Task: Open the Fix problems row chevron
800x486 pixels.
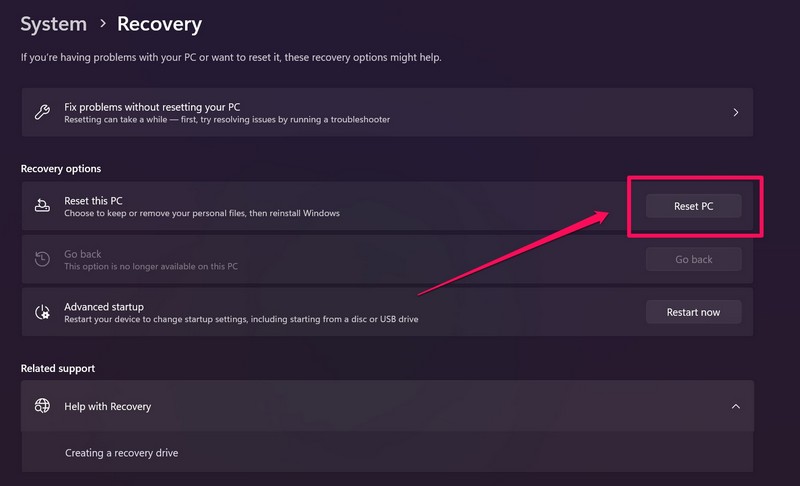Action: (x=736, y=112)
